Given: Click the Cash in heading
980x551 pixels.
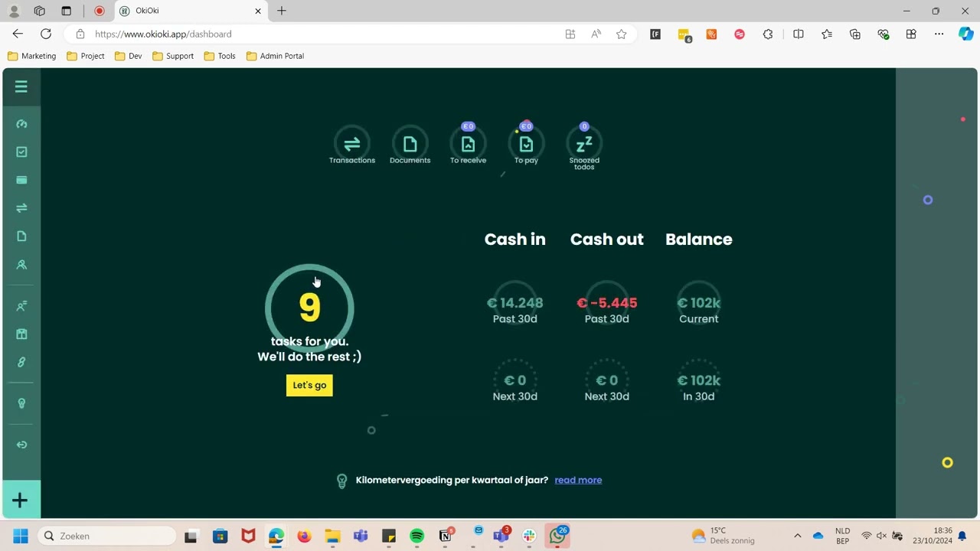Looking at the screenshot, I should [515, 240].
